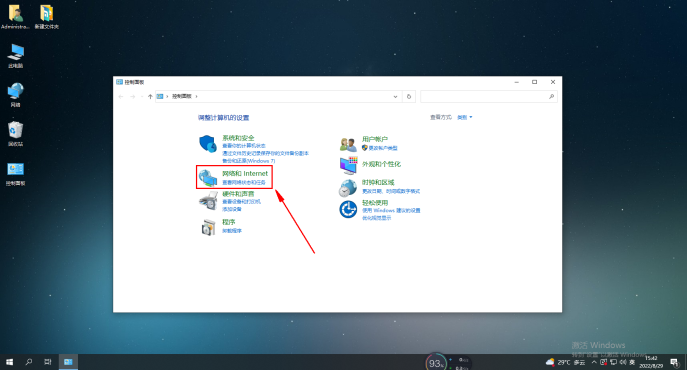Open the 网络和 Internet globe icon
Viewport: 687px width, 370px height.
[x=208, y=178]
